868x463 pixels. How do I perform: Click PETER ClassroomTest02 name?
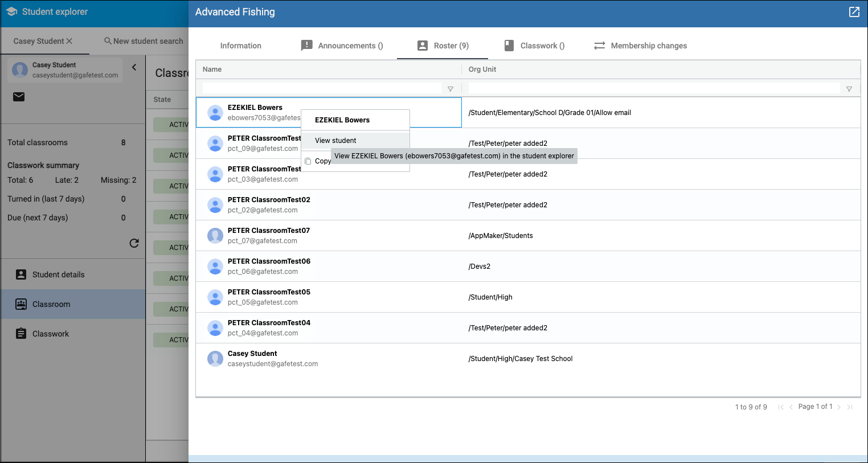pyautogui.click(x=269, y=200)
